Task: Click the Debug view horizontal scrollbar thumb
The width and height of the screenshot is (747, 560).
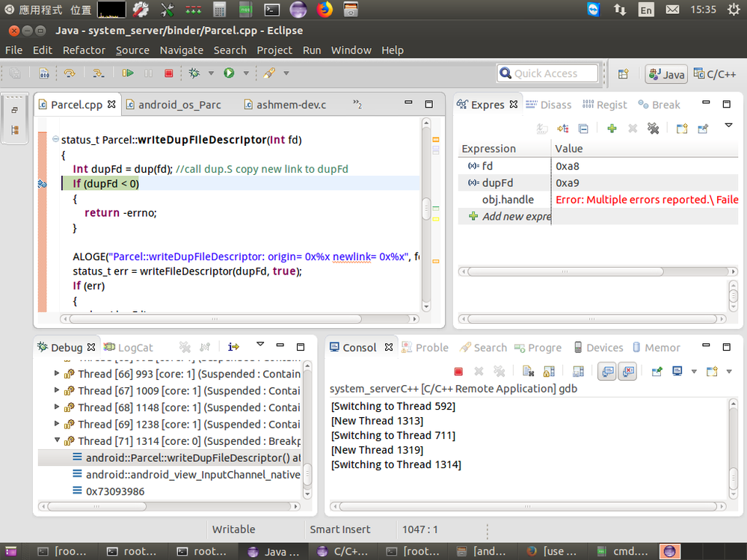Action: tap(96, 506)
